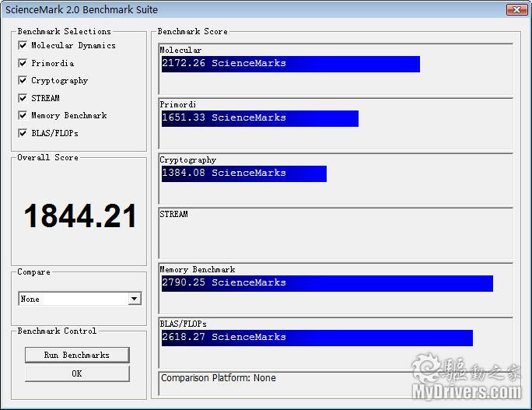Screen dimensions: 532x410
Task: Click the Cryptography score bar
Action: click(x=243, y=173)
